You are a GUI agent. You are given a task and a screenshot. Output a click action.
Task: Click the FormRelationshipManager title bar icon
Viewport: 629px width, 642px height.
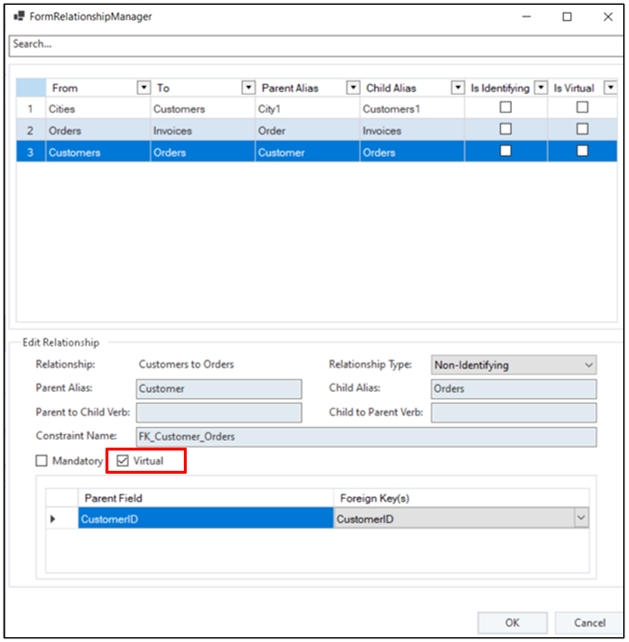(x=18, y=17)
